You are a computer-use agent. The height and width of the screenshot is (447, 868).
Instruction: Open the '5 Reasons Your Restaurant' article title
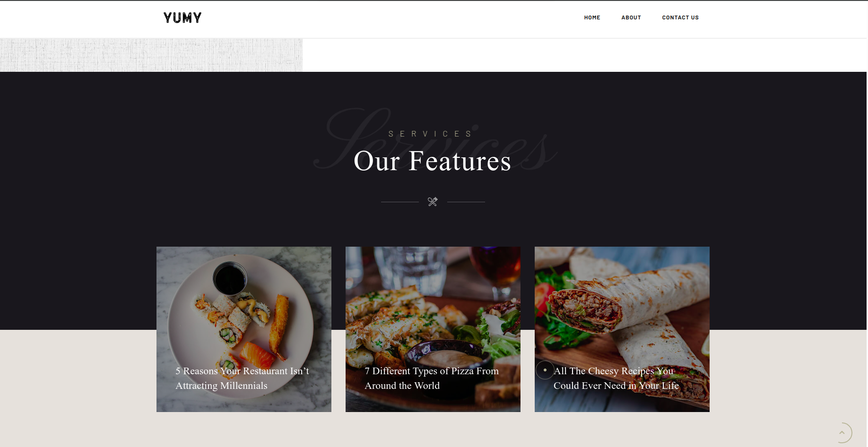[242, 378]
